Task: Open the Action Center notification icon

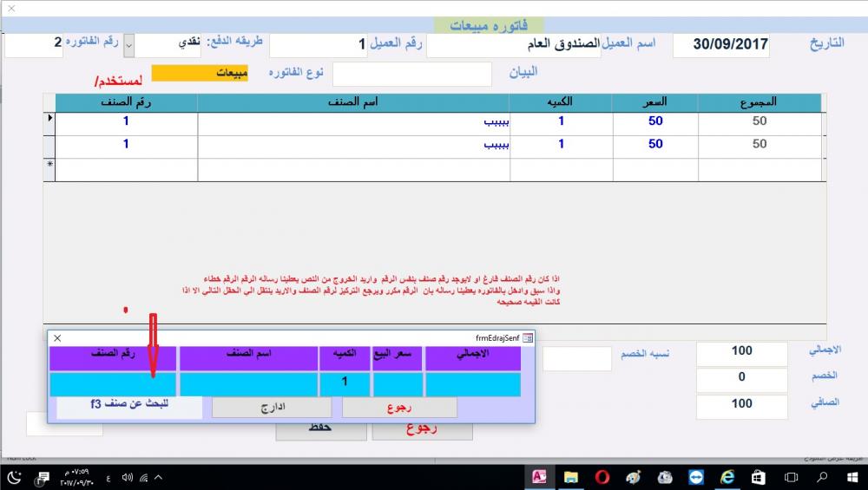Action: [42, 478]
